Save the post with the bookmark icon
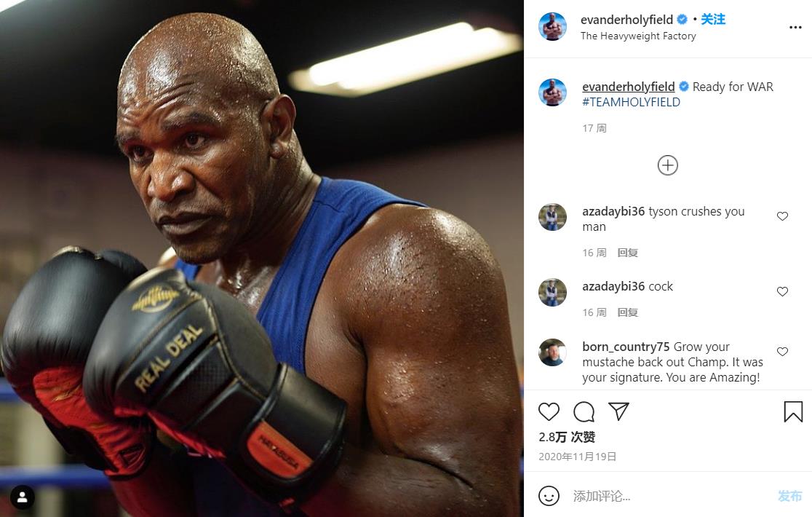812x517 pixels. click(x=793, y=412)
